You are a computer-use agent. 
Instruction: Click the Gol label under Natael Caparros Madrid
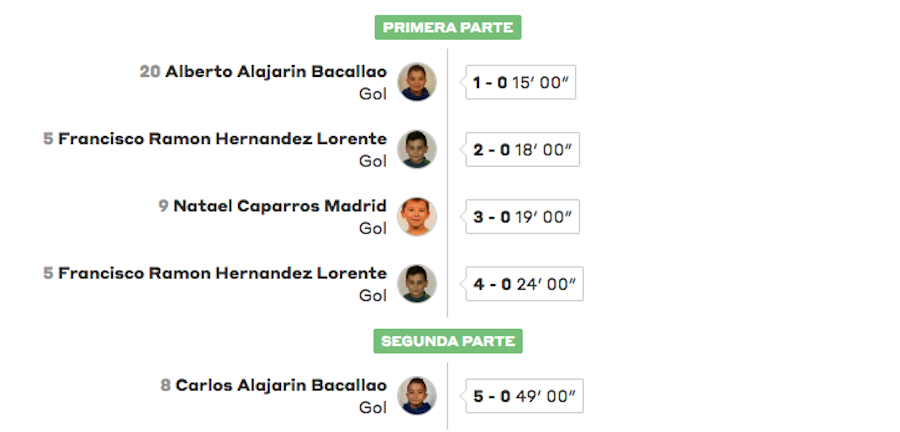[373, 229]
